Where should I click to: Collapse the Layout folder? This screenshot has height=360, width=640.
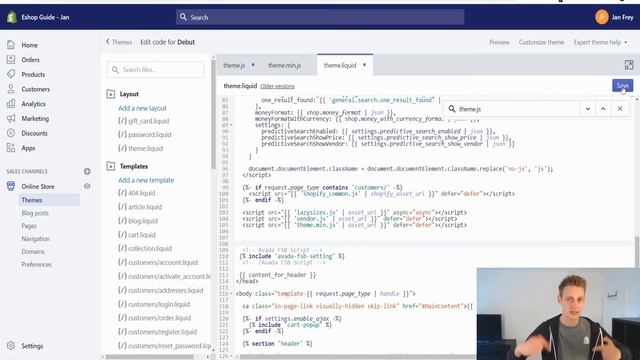pyautogui.click(x=111, y=94)
